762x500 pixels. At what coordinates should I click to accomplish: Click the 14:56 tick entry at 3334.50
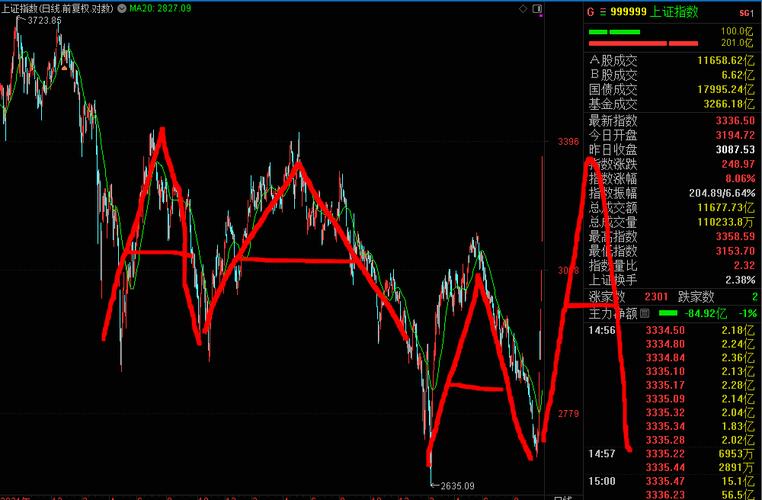tap(665, 330)
